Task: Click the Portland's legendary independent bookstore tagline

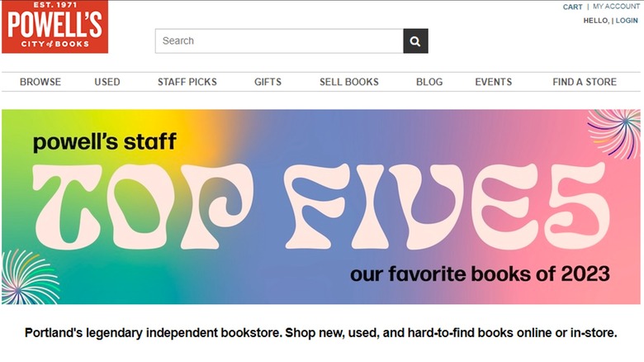Action: click(321, 333)
